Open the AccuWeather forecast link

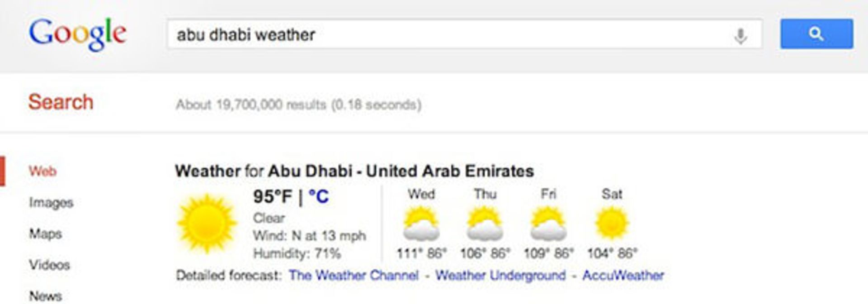point(623,275)
